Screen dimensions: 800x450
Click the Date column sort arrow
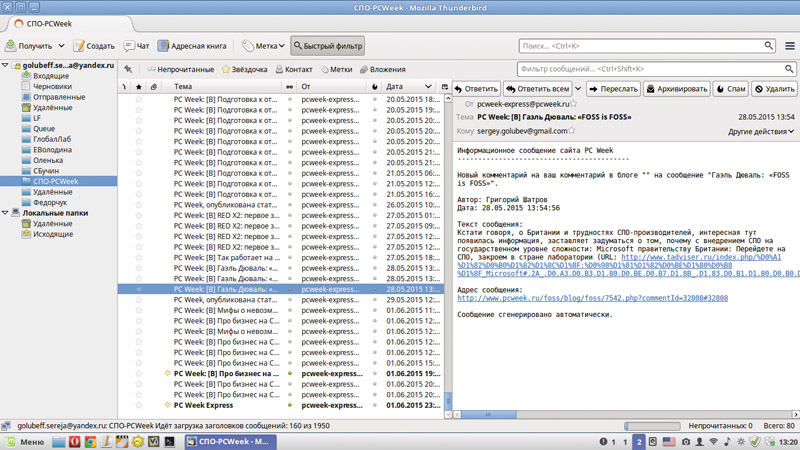pyautogui.click(x=428, y=87)
